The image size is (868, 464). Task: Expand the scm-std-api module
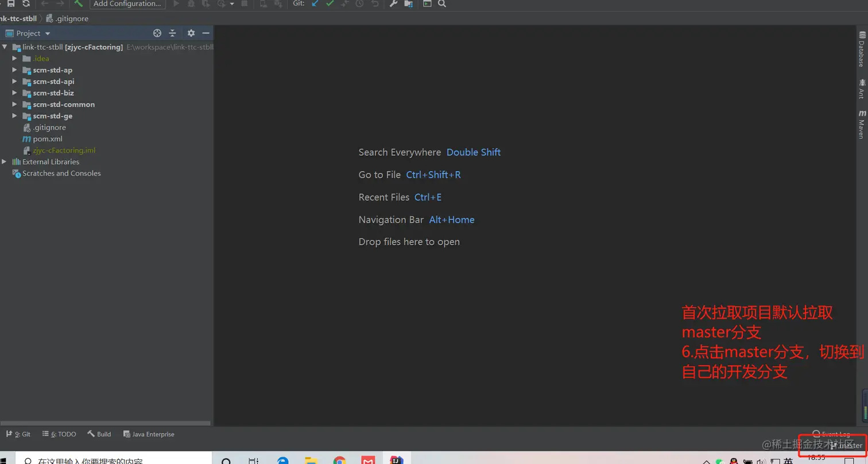(15, 82)
